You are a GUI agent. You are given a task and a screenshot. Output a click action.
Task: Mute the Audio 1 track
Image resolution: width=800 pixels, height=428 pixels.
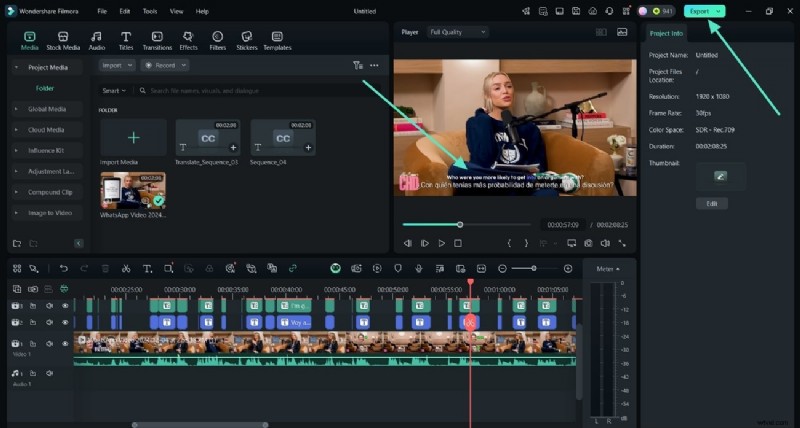pos(49,373)
